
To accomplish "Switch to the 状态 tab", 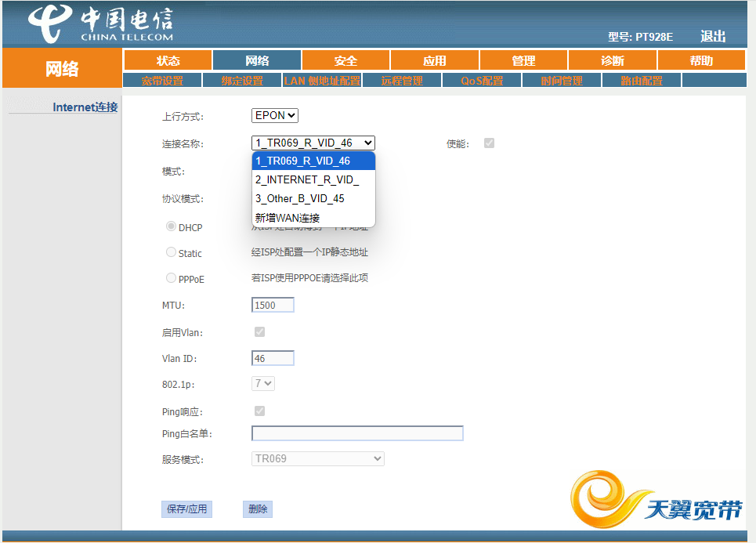I will [168, 60].
